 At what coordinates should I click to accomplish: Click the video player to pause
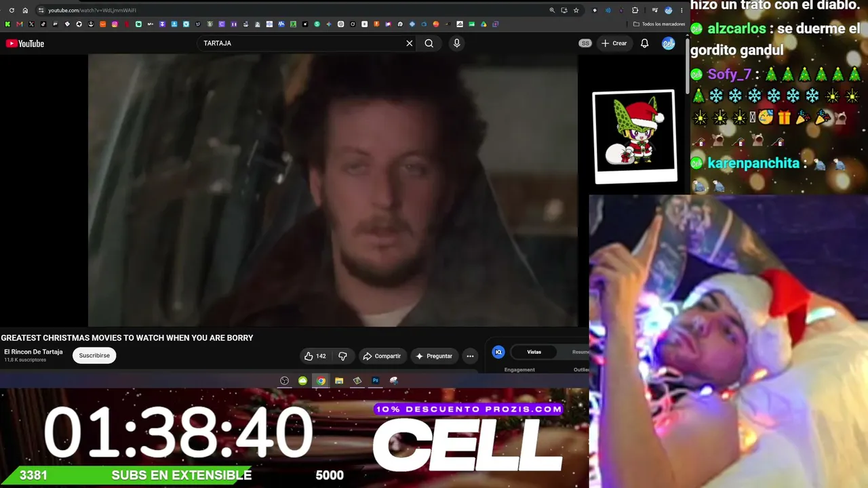coord(332,190)
